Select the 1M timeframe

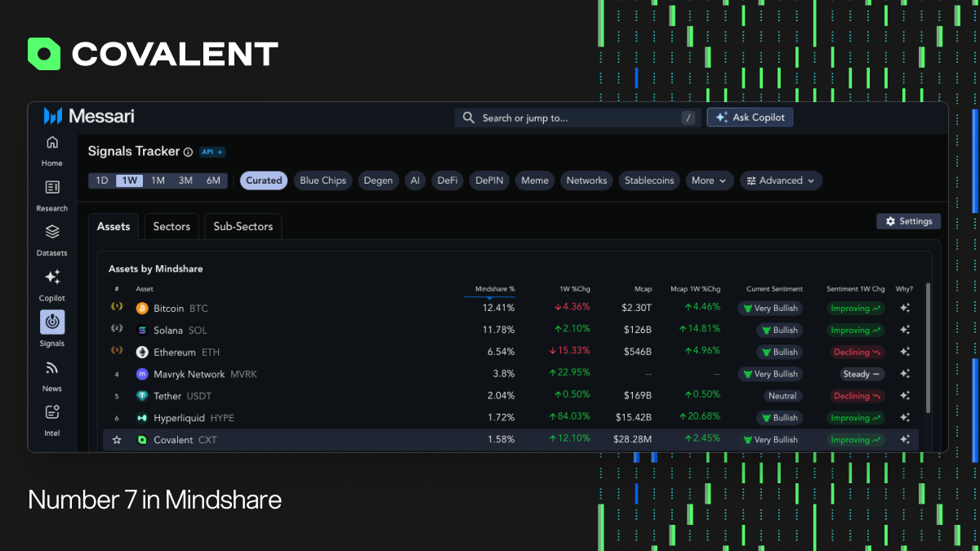coord(158,180)
